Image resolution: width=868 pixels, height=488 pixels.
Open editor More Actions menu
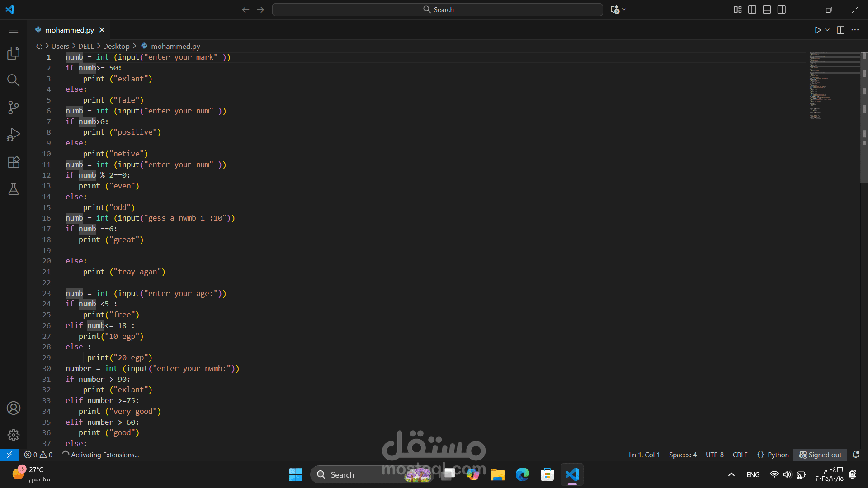tap(855, 30)
